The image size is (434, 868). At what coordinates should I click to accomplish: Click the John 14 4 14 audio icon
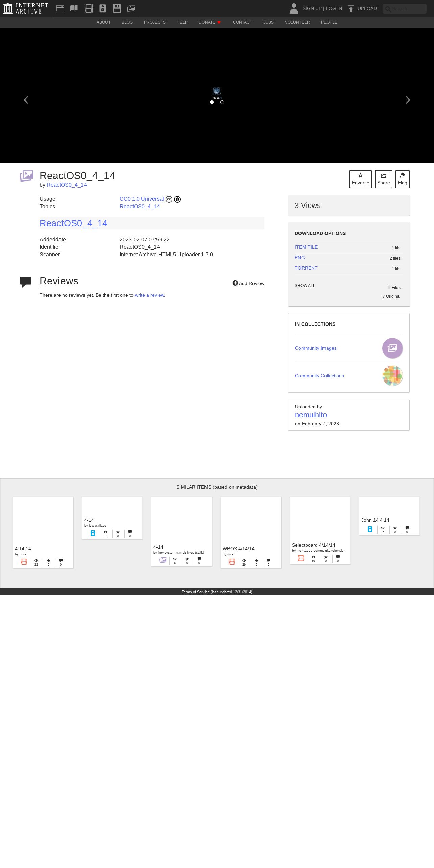coord(370,529)
